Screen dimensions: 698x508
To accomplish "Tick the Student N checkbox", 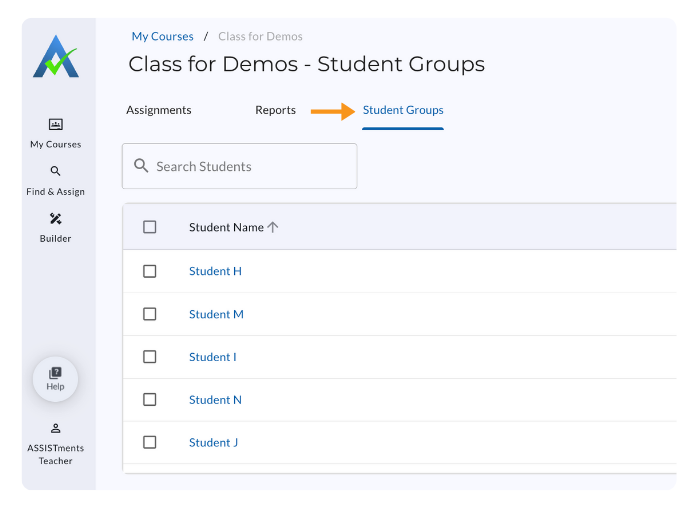I will 150,400.
